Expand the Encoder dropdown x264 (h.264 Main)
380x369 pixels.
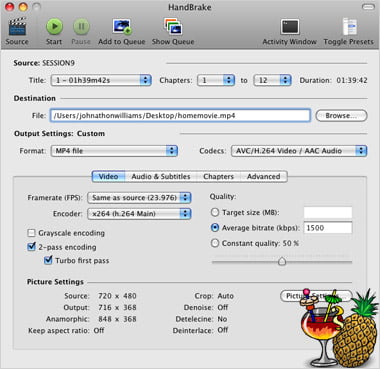point(139,214)
